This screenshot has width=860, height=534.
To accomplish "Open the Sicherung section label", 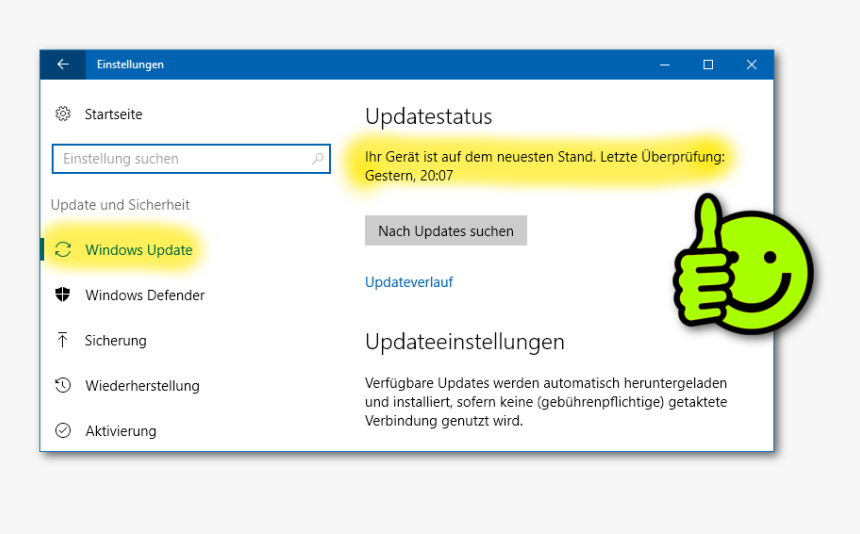I will (x=115, y=340).
